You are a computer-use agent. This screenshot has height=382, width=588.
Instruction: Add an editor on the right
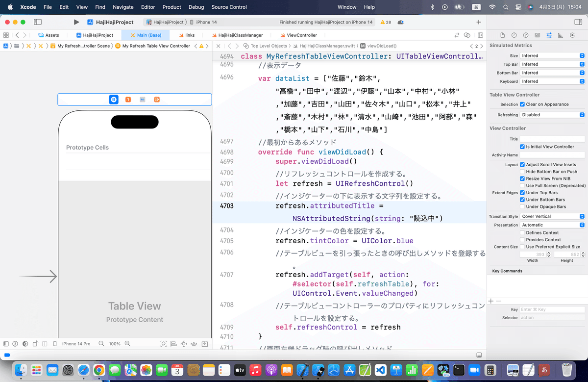(x=481, y=35)
